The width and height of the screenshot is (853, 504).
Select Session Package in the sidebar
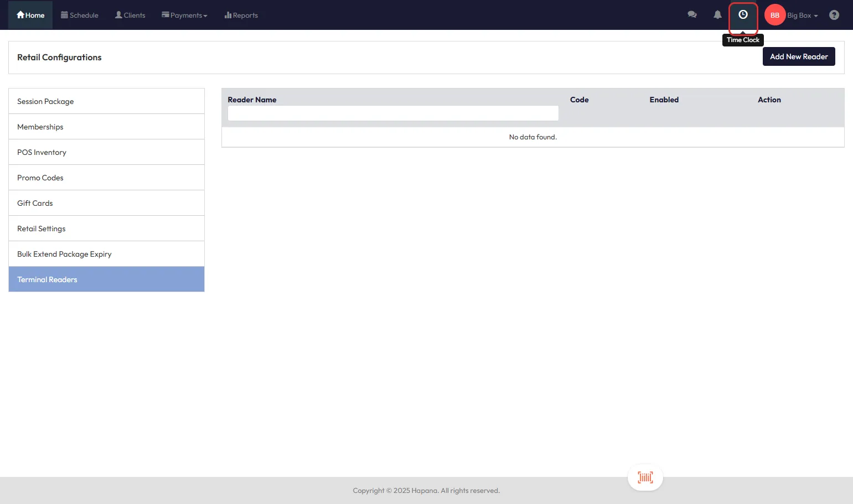tap(106, 101)
